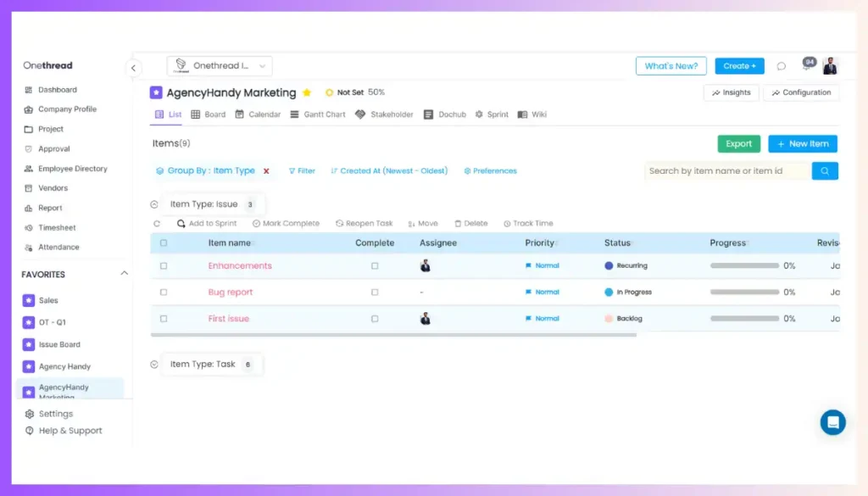The image size is (868, 496).
Task: Open the chat messages icon in the top bar
Action: pyautogui.click(x=781, y=66)
